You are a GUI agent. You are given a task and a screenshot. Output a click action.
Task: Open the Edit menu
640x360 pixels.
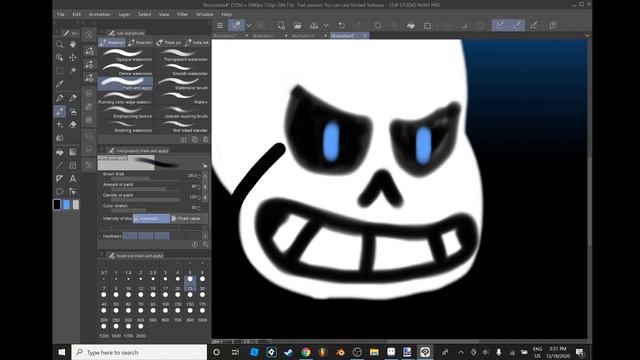tap(76, 14)
